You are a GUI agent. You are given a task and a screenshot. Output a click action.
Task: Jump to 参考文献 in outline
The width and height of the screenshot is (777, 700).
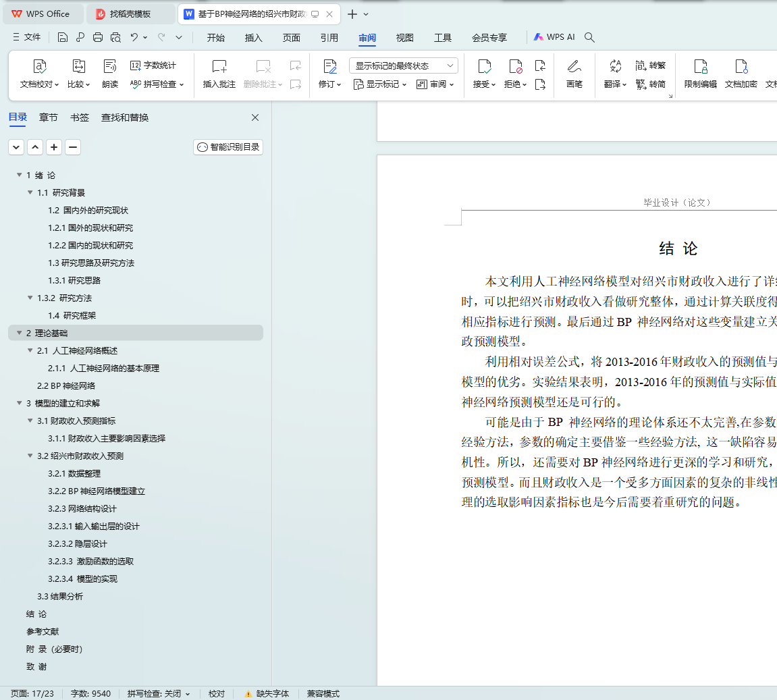pos(43,631)
